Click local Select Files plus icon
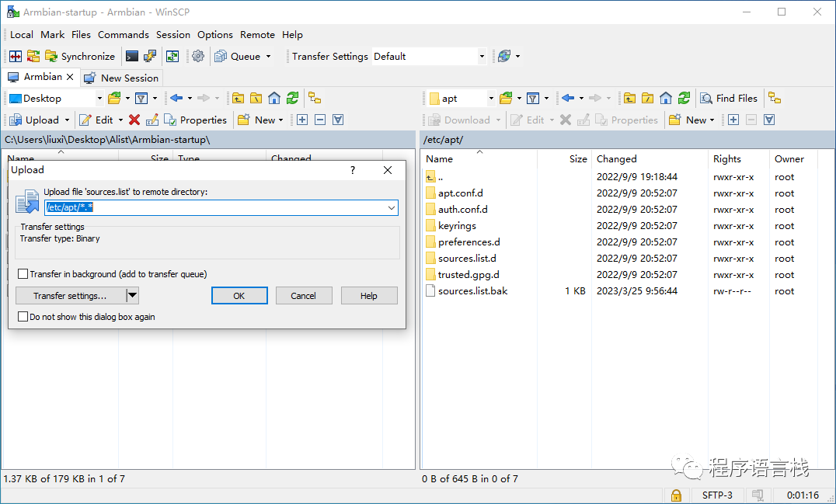This screenshot has height=504, width=836. 301,120
